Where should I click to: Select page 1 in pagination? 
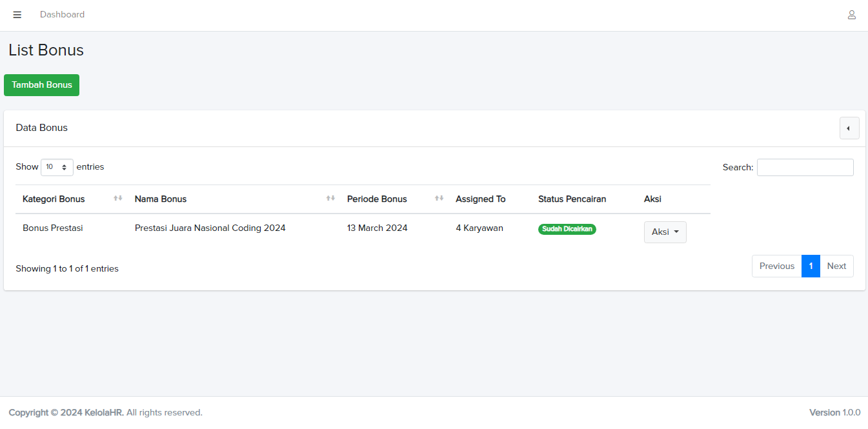(811, 266)
